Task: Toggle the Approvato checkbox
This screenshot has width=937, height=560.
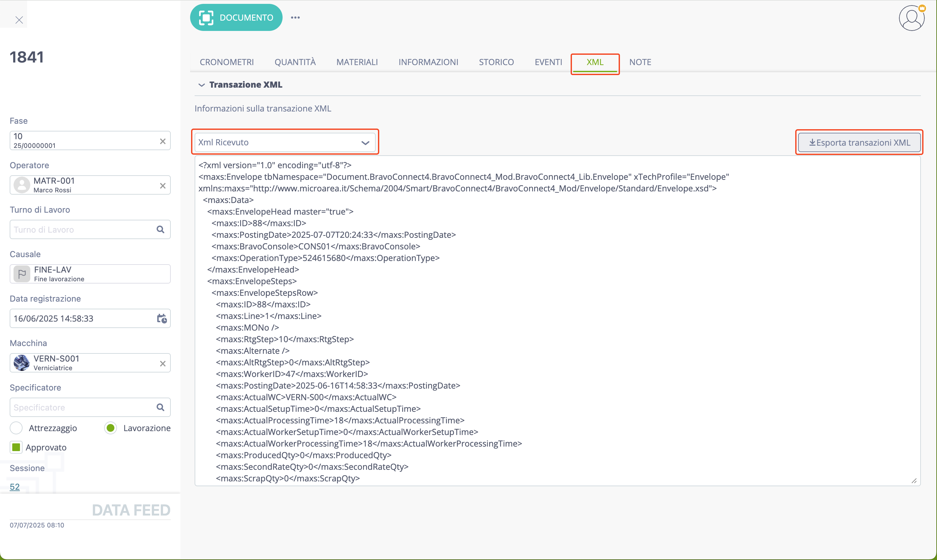Action: point(16,447)
